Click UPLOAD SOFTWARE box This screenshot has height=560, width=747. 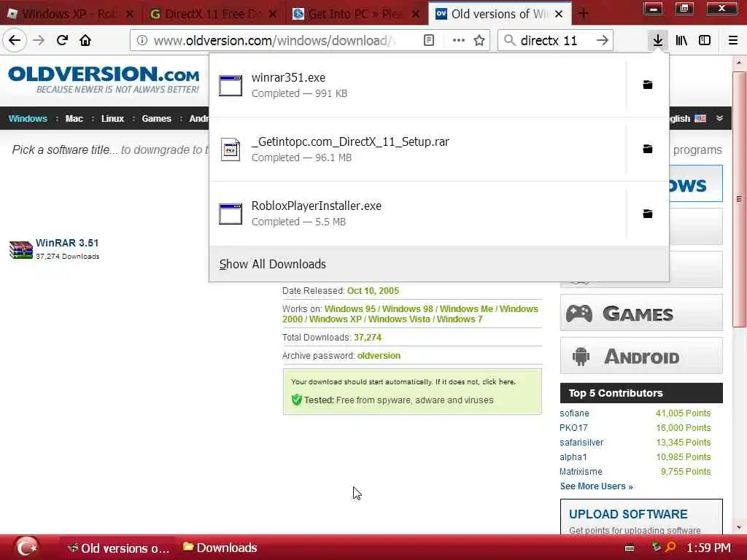tap(641, 517)
